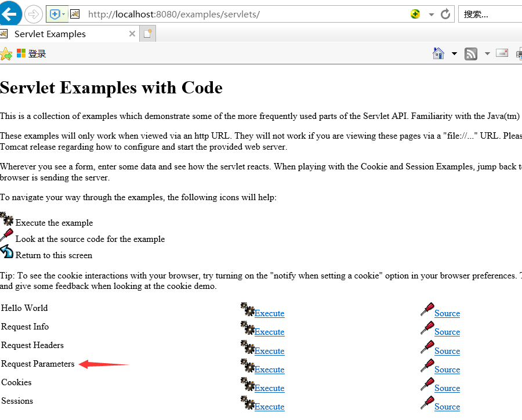This screenshot has height=420, width=522.
Task: View Source for Sessions
Action: click(x=447, y=407)
